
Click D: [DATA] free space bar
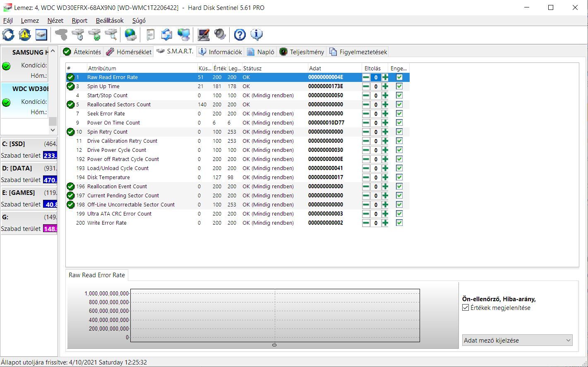[50, 180]
